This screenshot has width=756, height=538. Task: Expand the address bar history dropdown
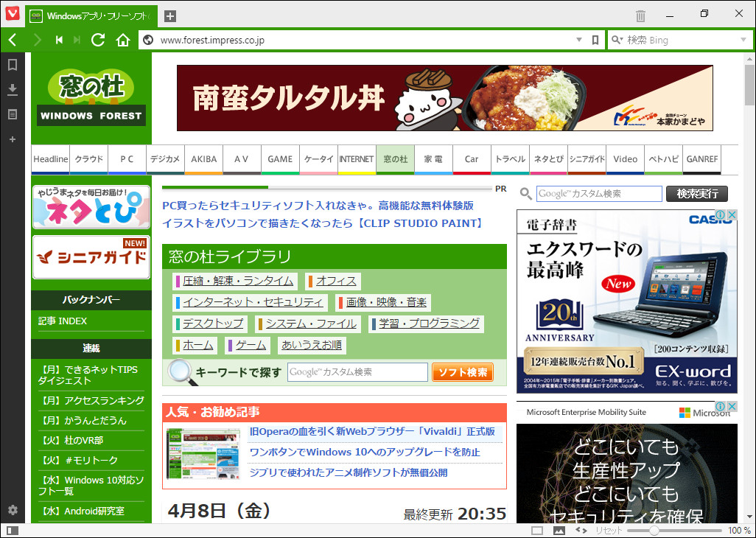[579, 40]
